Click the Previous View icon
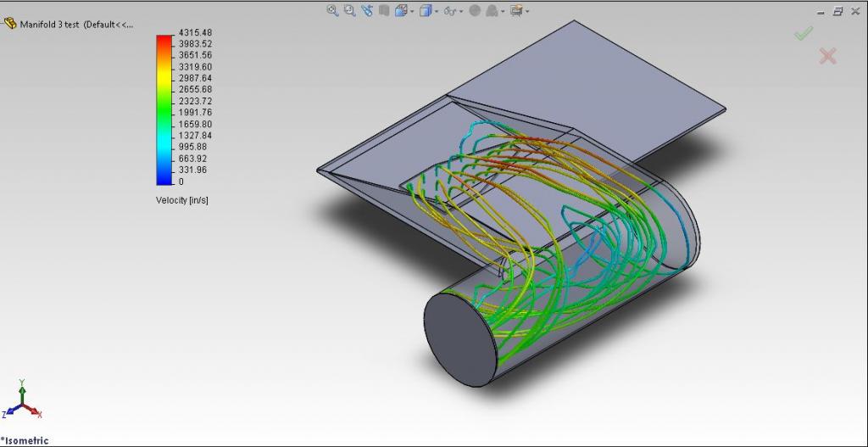The width and height of the screenshot is (868, 447). pyautogui.click(x=367, y=10)
